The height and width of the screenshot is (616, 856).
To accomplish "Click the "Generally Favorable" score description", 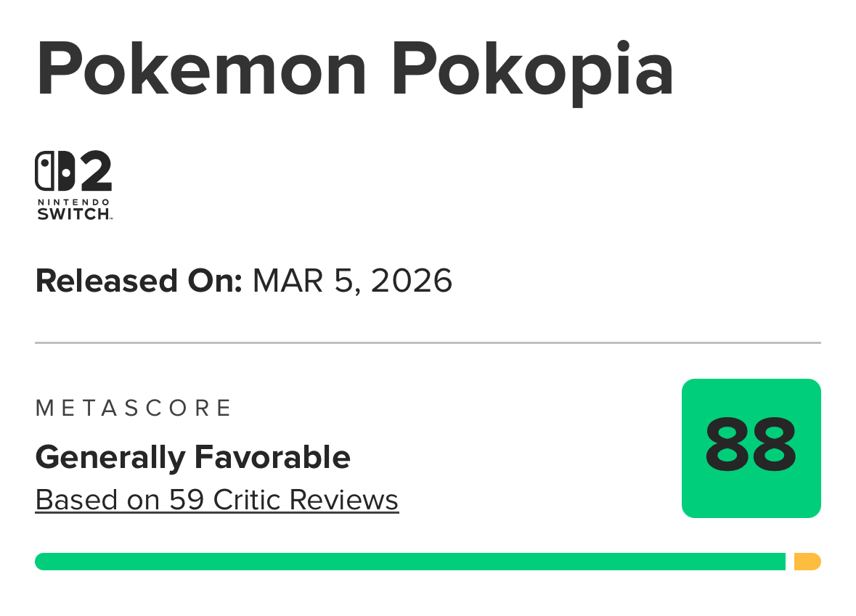I will (x=192, y=457).
